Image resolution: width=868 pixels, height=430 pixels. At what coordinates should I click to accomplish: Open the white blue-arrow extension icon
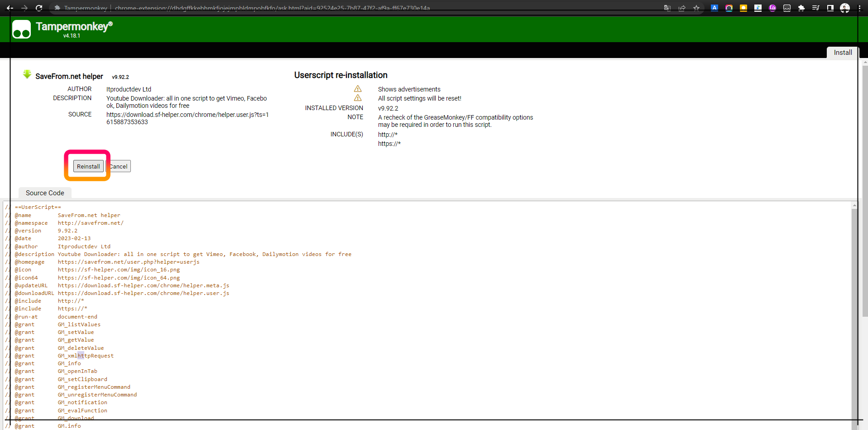(758, 8)
